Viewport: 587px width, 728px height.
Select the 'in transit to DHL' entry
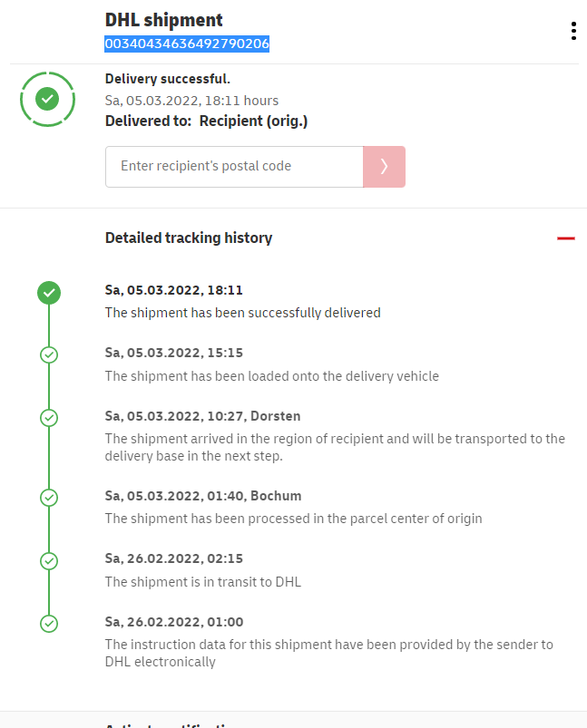tap(202, 581)
